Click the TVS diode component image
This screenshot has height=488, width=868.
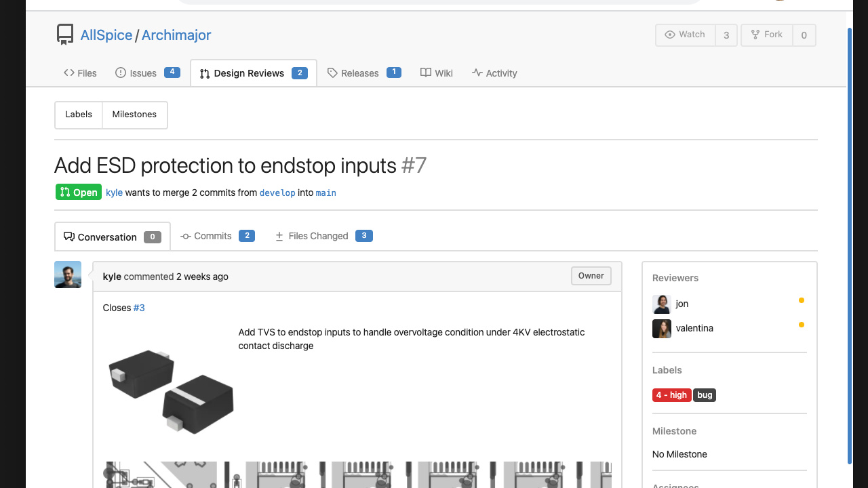point(171,391)
